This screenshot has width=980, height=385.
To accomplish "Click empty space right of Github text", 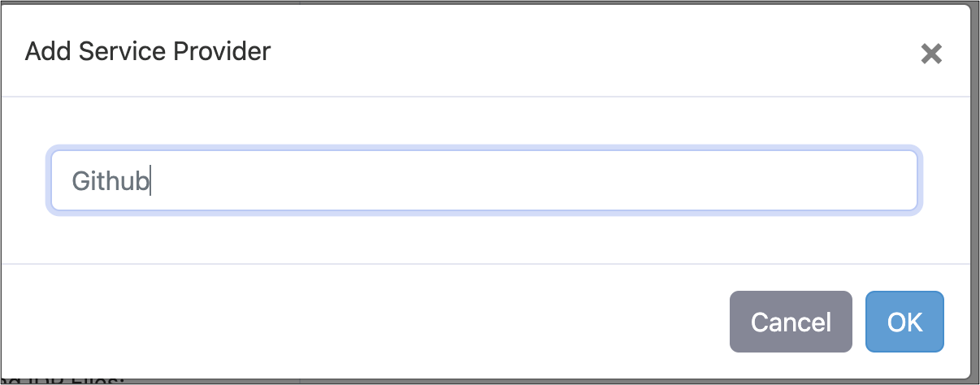I will click(x=528, y=180).
